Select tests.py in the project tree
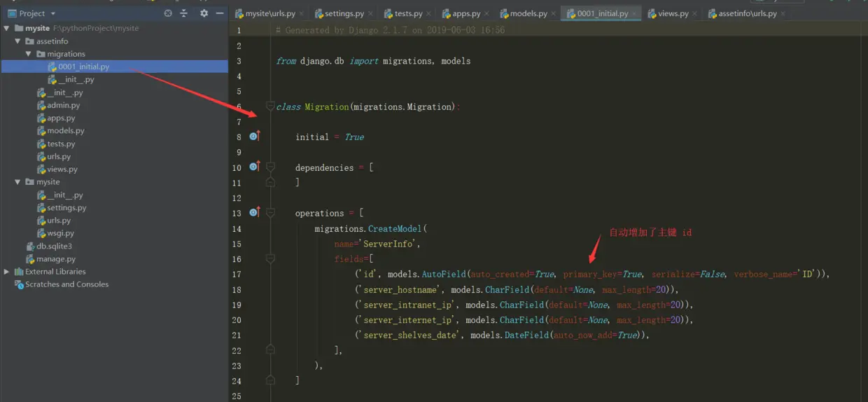868x402 pixels. 61,144
